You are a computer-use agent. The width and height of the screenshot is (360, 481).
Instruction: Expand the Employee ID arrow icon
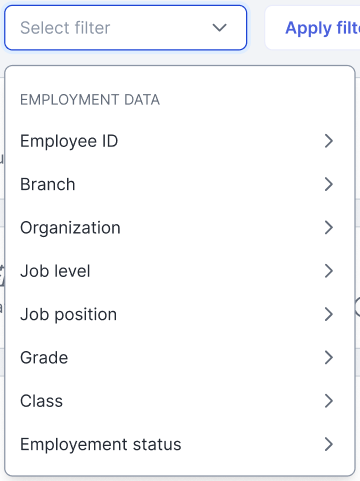pyautogui.click(x=329, y=141)
